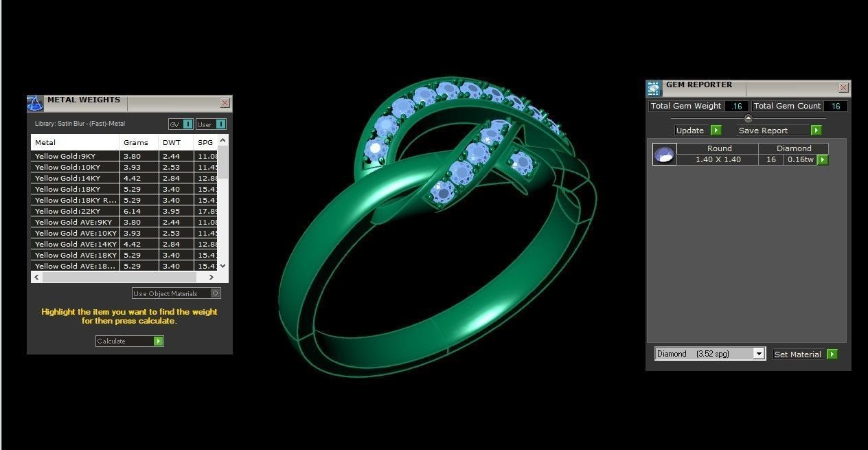Click the metal list scroll up arrow
The height and width of the screenshot is (450, 868).
(x=223, y=139)
